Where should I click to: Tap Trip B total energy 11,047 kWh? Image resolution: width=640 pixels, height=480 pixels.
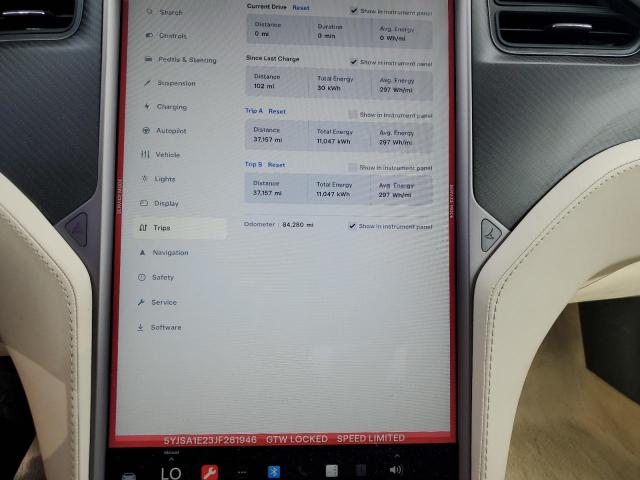pyautogui.click(x=333, y=194)
